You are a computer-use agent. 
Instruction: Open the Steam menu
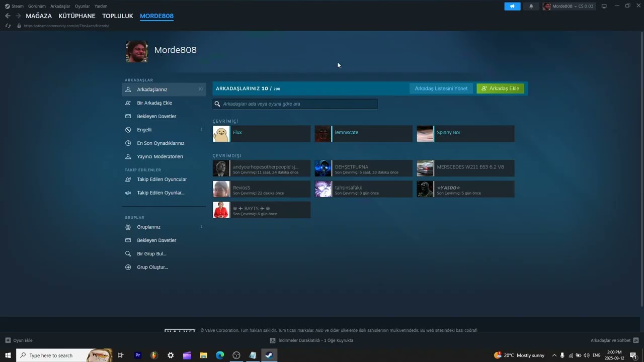coord(14,6)
